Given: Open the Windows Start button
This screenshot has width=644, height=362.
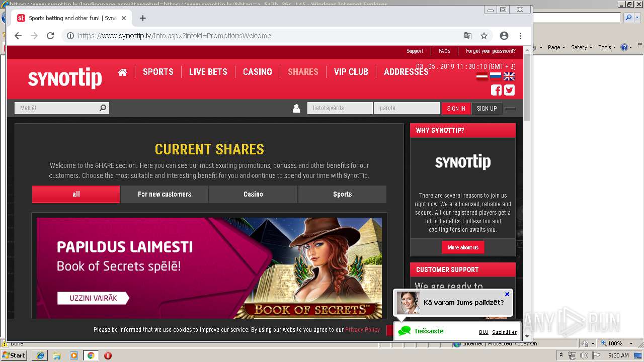Looking at the screenshot, I should pyautogui.click(x=14, y=355).
